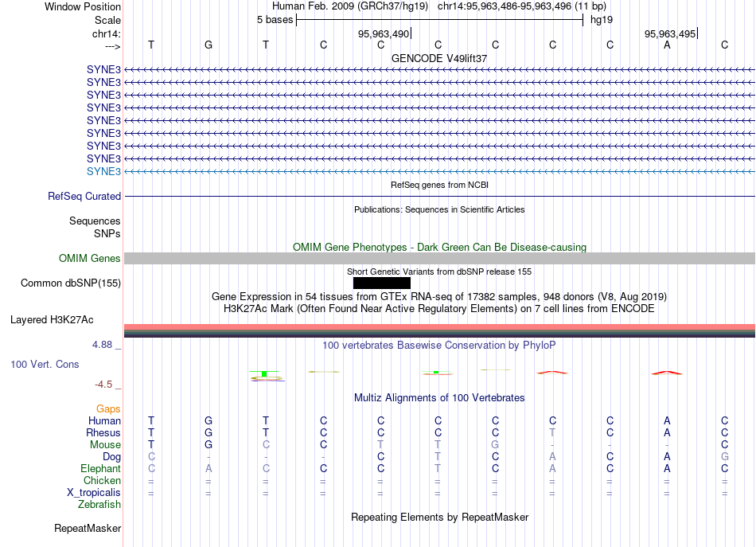Screen dimensions: 756x547
Task: Click the G base in the Human row
Action: [x=208, y=421]
